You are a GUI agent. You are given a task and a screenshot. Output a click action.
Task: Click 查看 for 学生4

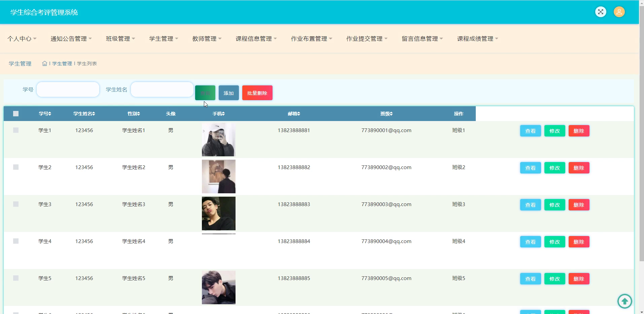[x=531, y=242]
